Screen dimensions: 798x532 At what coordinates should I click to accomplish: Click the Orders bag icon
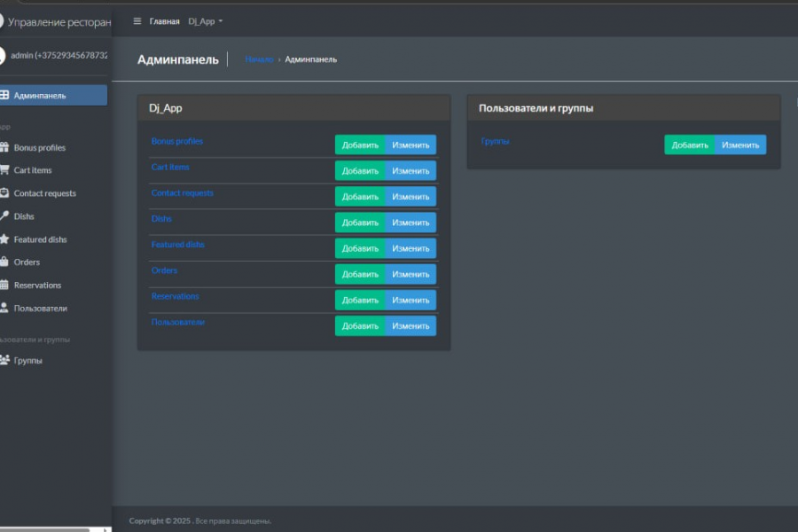tap(4, 262)
